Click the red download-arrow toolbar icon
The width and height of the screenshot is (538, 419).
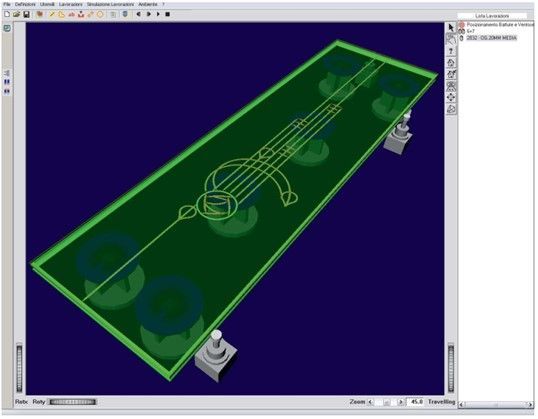tap(81, 14)
